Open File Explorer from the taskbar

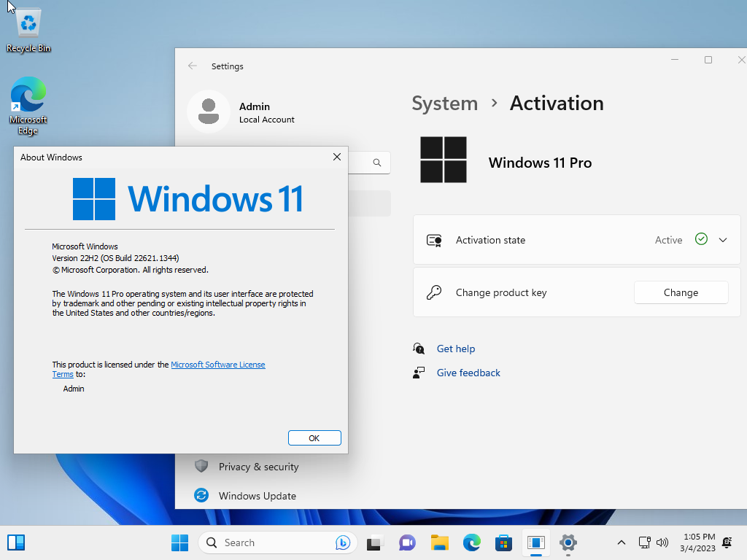440,542
